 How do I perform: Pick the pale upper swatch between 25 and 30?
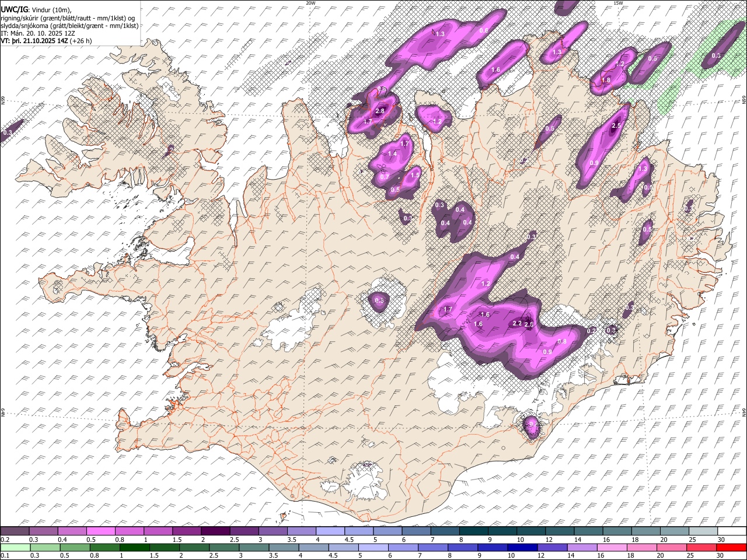(703, 531)
